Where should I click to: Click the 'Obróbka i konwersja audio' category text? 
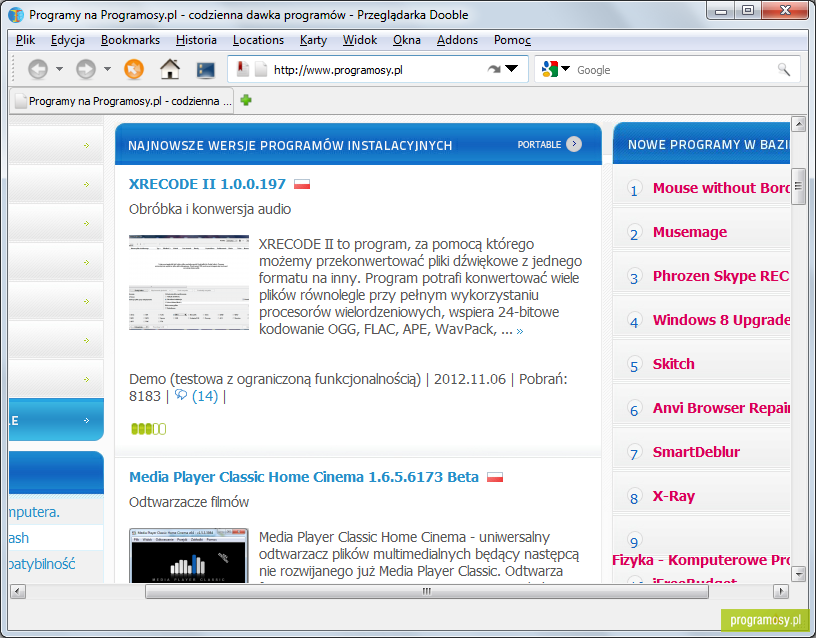tap(210, 209)
